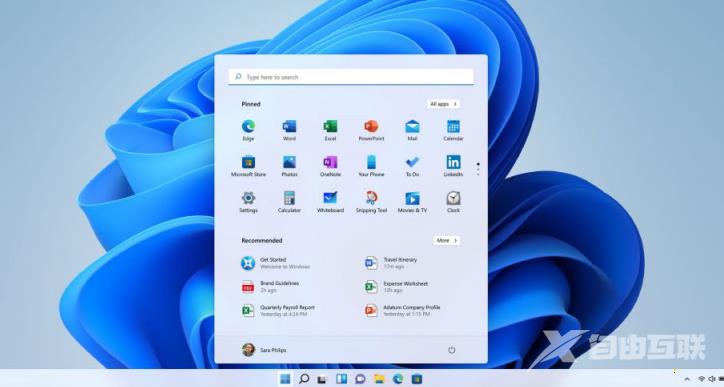Screen dimensions: 724x387
Task: Open Get Started recommended item
Action: coord(276,263)
